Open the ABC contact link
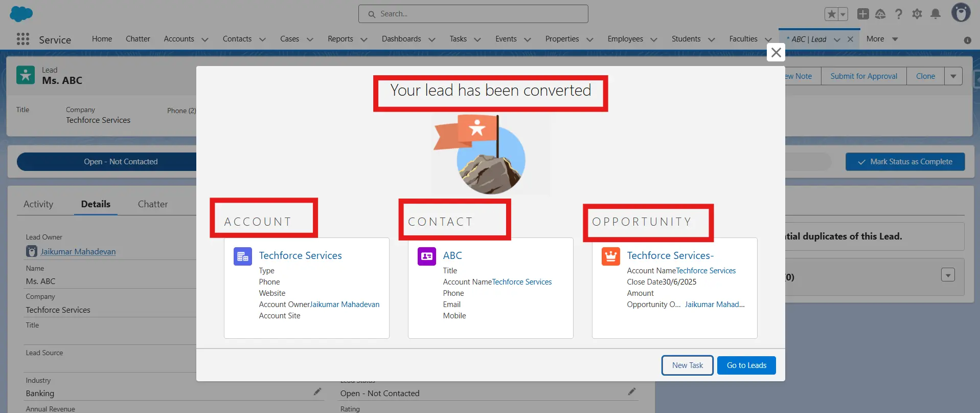Viewport: 980px width, 413px height. pyautogui.click(x=452, y=255)
